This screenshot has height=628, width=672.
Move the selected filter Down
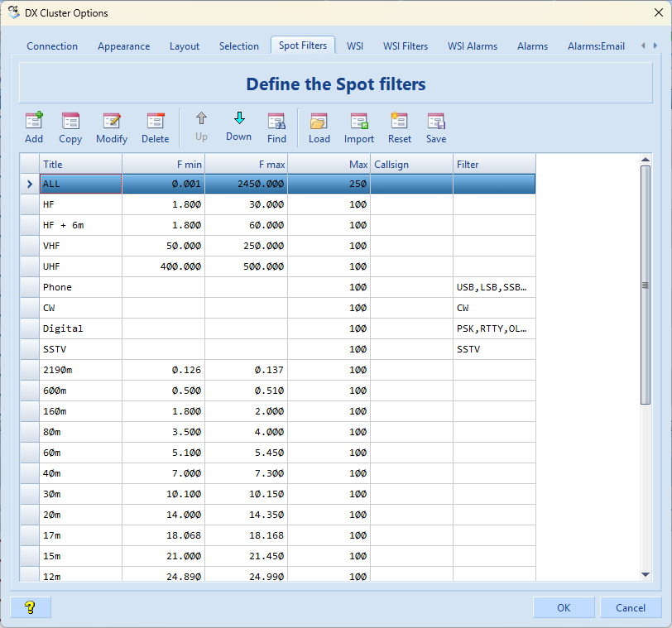pyautogui.click(x=238, y=127)
